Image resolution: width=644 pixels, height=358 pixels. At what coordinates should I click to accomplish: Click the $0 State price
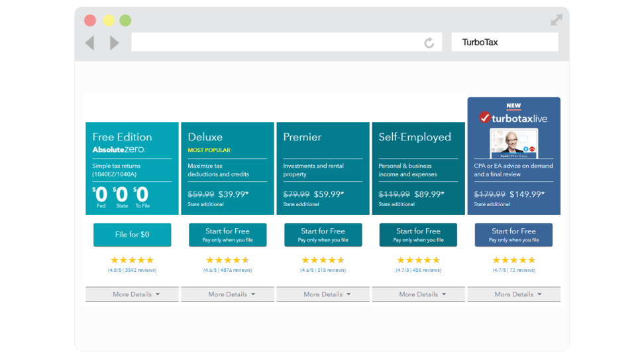click(x=121, y=197)
